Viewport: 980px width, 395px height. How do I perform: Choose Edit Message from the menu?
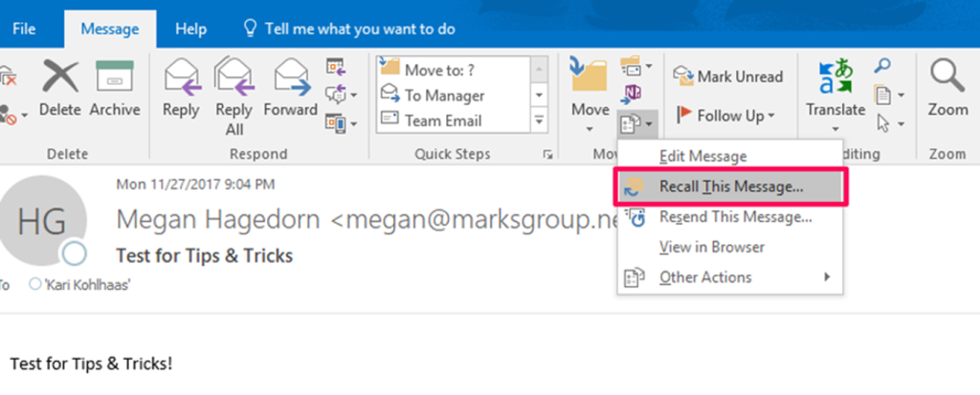(x=730, y=156)
